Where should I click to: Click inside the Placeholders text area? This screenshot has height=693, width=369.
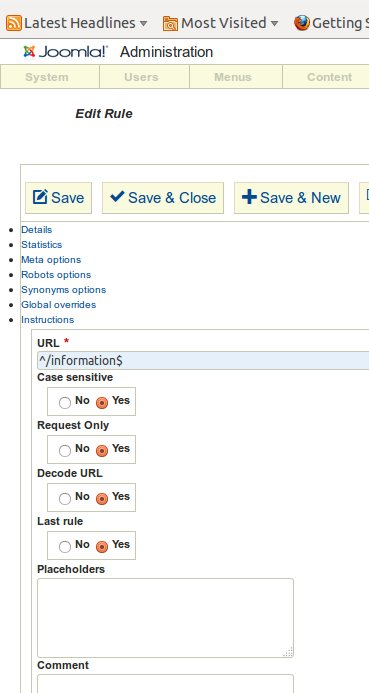pos(165,618)
